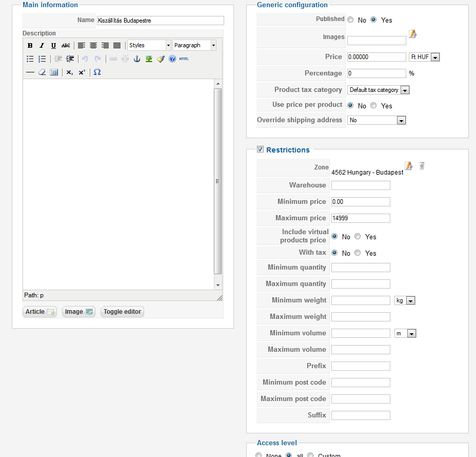Screen dimensions: 476x457
Task: Click the editor resize handle corner
Action: tap(220, 298)
